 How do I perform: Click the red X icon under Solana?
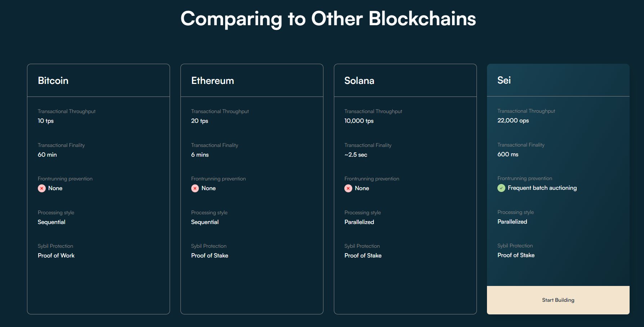[348, 188]
